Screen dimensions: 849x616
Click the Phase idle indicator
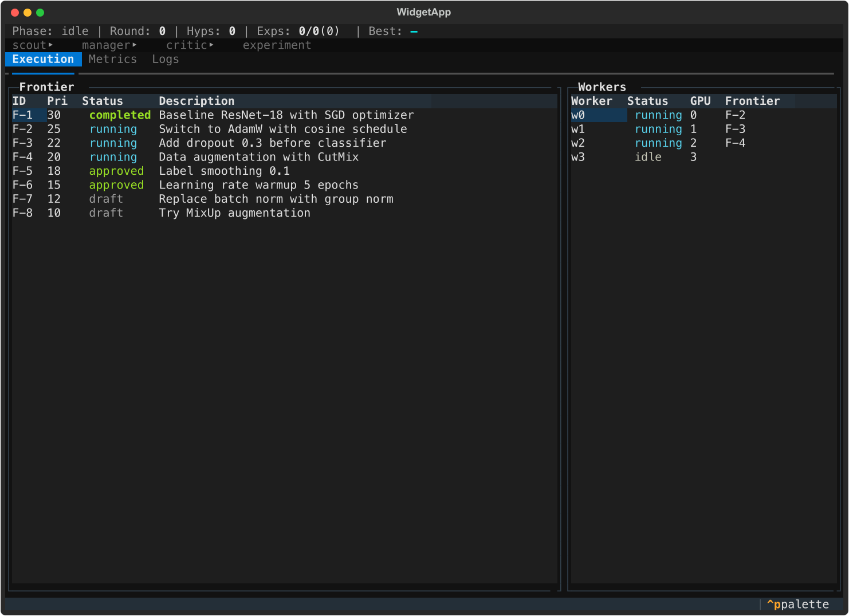(50, 31)
